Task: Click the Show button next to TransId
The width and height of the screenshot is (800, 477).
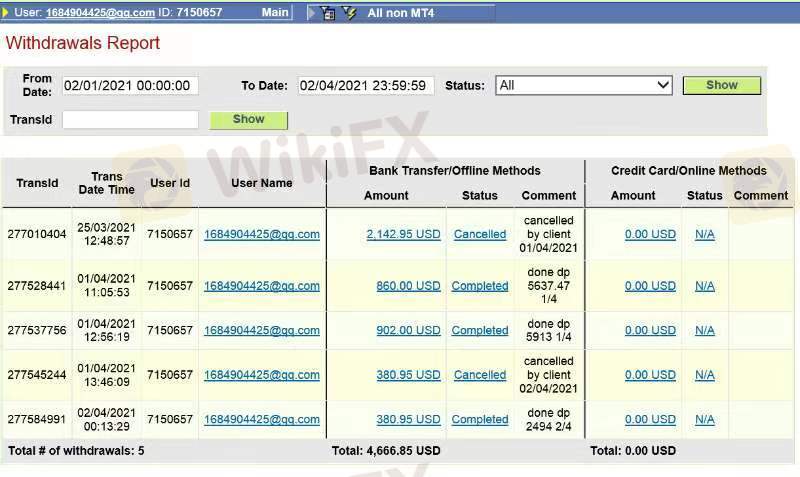Action: point(248,119)
